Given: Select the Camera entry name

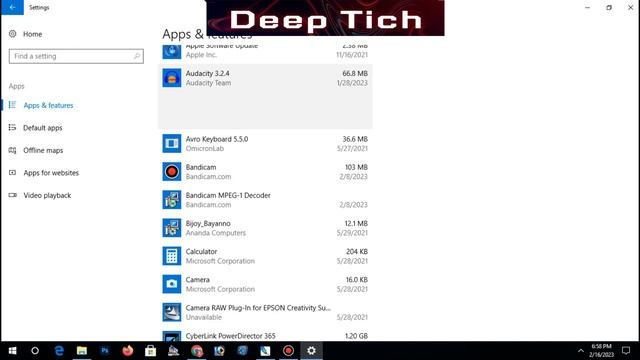Looking at the screenshot, I should [198, 280].
